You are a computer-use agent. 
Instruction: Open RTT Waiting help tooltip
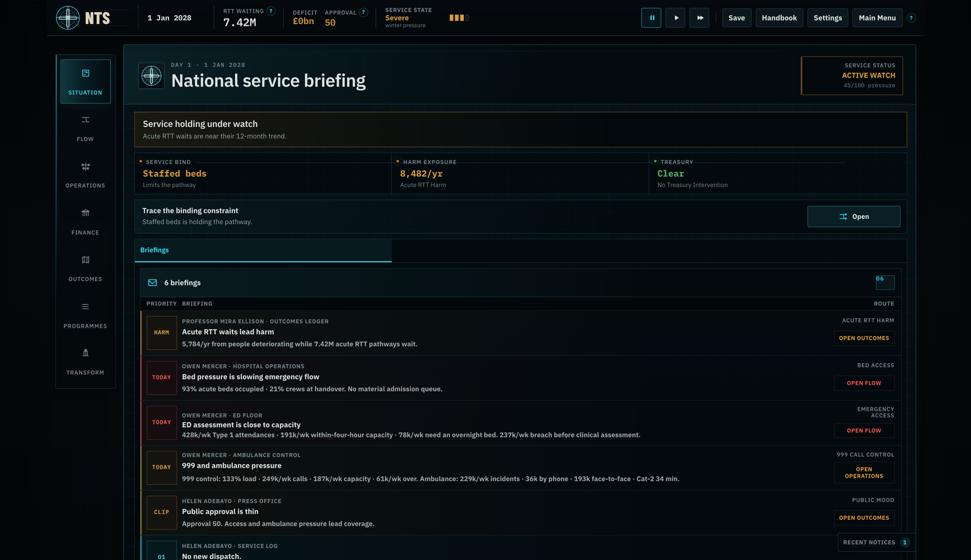[271, 11]
